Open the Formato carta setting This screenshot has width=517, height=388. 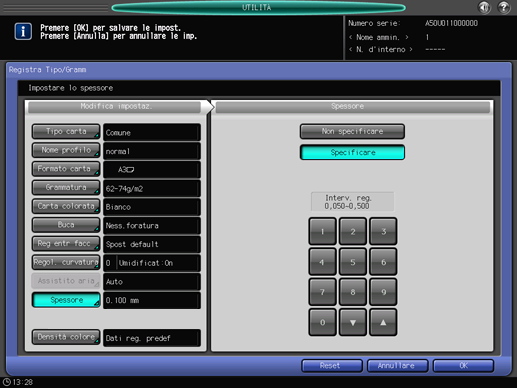tap(66, 169)
